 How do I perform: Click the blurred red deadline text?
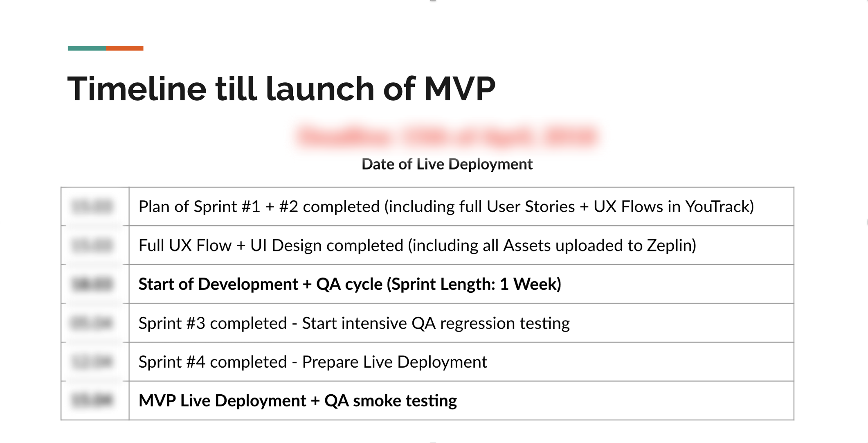pos(447,136)
